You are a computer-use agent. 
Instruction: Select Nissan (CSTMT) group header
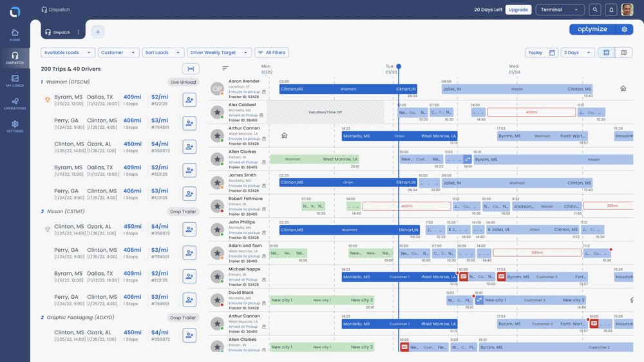[x=66, y=211]
